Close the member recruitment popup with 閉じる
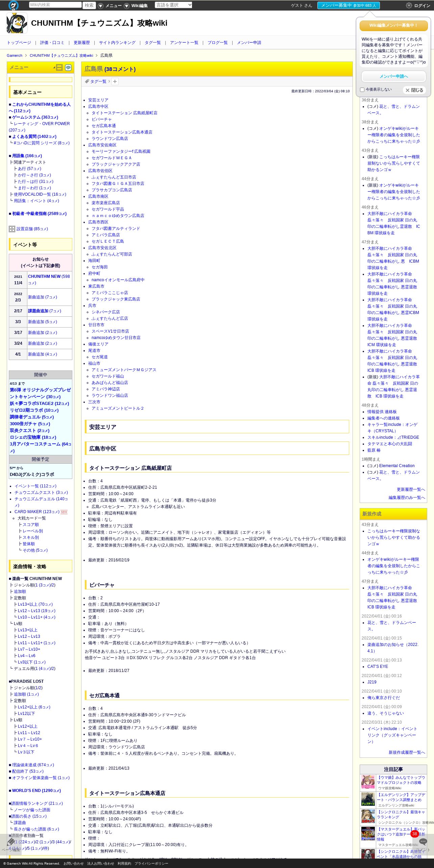 (414, 90)
